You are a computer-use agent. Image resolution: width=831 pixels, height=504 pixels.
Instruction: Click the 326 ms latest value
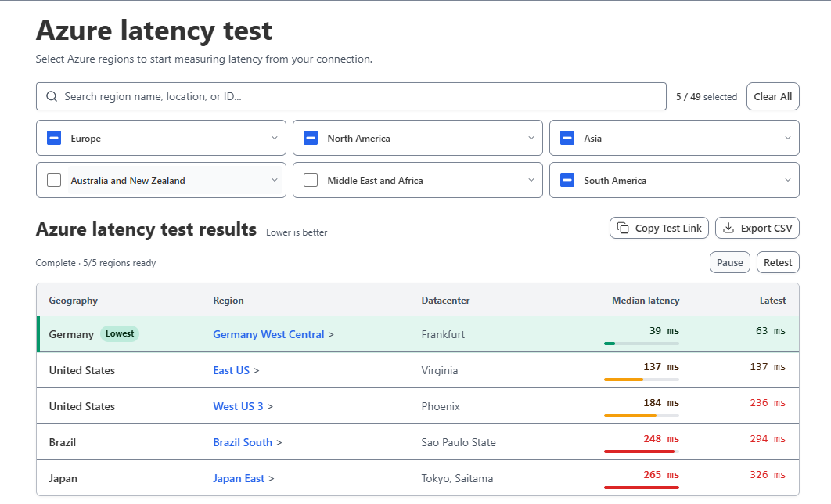[x=768, y=475]
